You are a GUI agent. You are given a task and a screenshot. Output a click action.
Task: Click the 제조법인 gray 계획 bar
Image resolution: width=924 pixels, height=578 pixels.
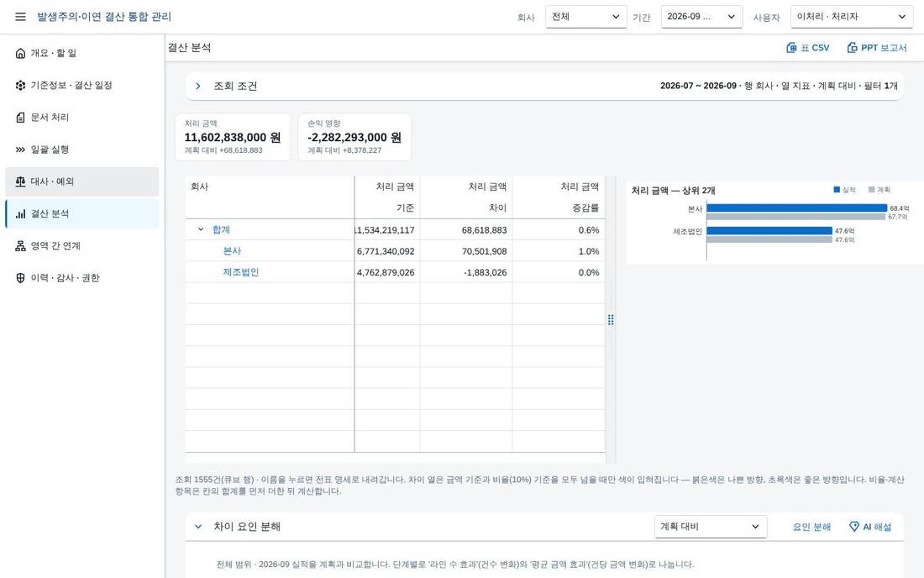point(769,239)
